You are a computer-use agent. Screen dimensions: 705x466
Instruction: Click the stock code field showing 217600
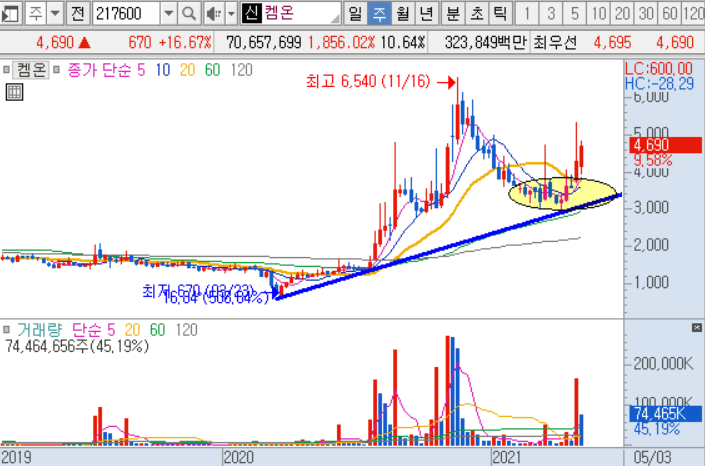126,13
